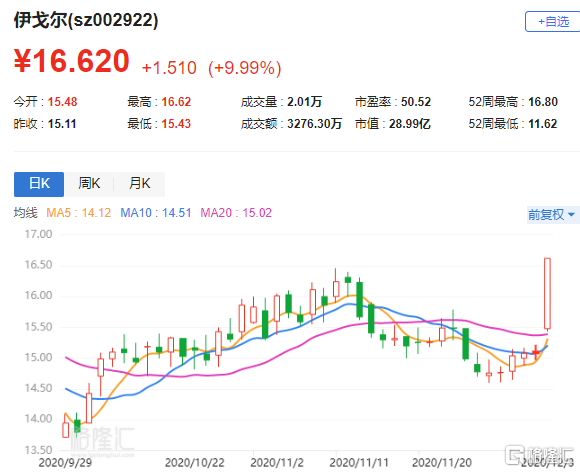This screenshot has height=472, width=580.
Task: Click the 市值 value 28.99亿
Action: click(x=409, y=124)
